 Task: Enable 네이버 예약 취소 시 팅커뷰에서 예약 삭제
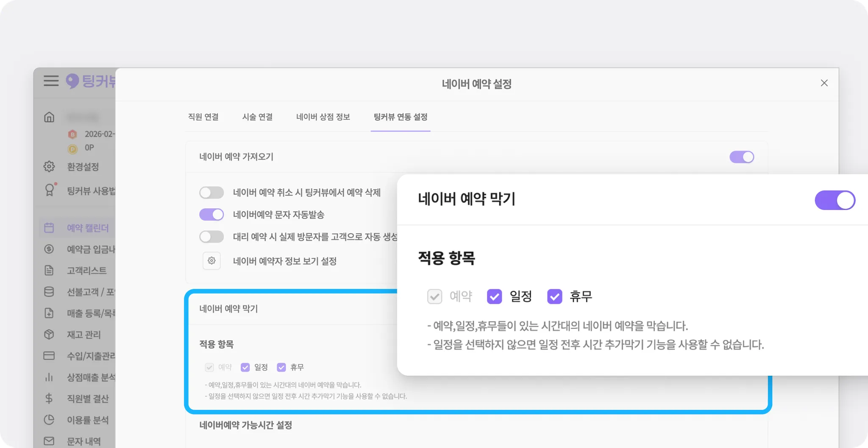point(211,193)
